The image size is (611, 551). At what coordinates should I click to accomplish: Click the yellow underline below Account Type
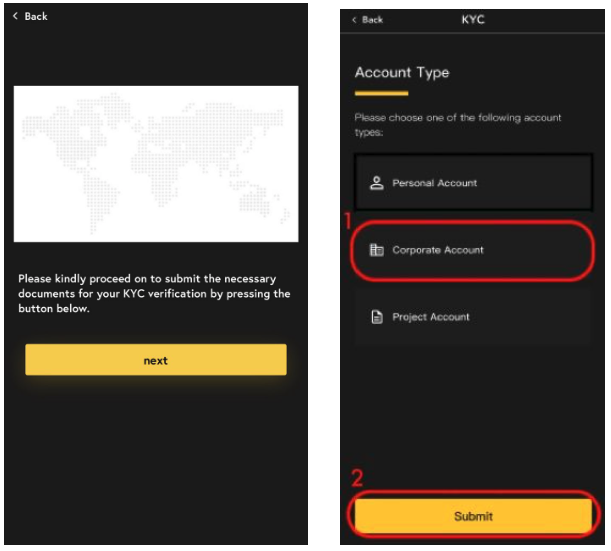(381, 93)
